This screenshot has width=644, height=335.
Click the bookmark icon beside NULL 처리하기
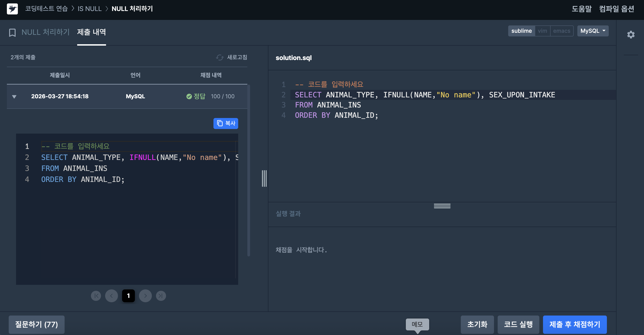[12, 33]
